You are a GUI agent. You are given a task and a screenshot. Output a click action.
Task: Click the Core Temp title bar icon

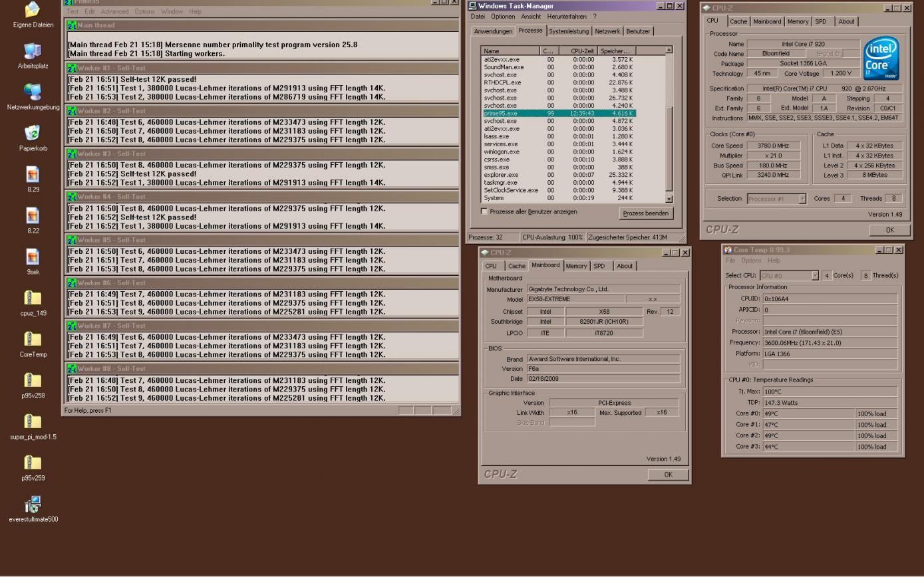click(x=728, y=250)
